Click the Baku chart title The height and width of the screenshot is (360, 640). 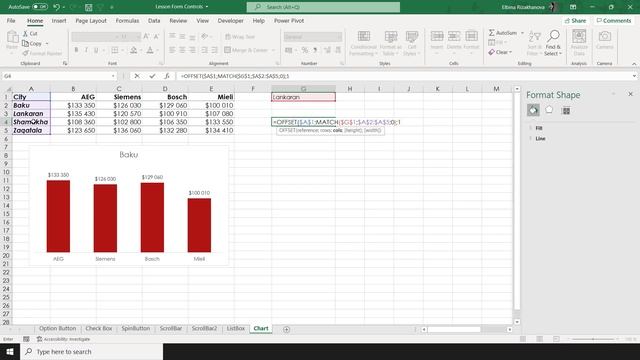coord(129,155)
